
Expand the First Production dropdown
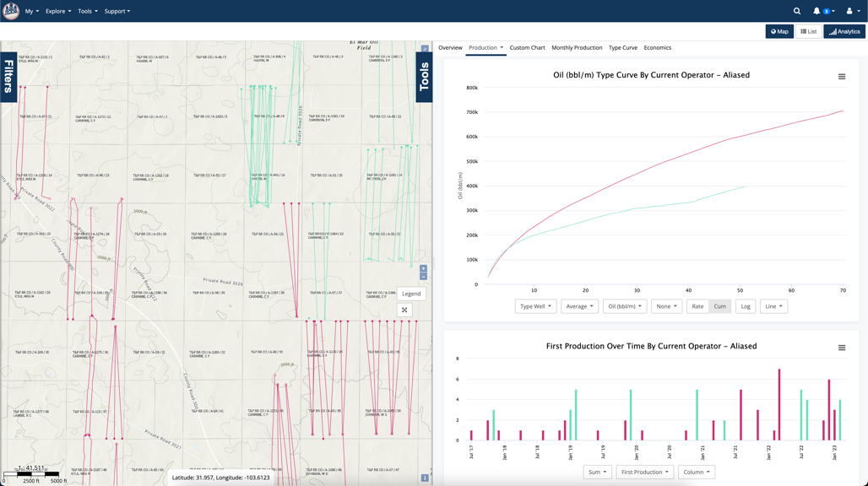[x=644, y=472]
